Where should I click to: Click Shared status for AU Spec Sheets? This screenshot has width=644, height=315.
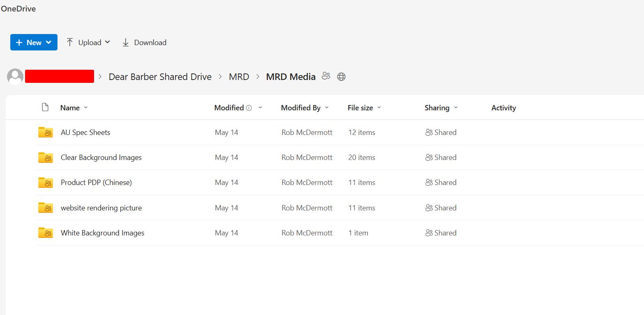[x=441, y=132]
